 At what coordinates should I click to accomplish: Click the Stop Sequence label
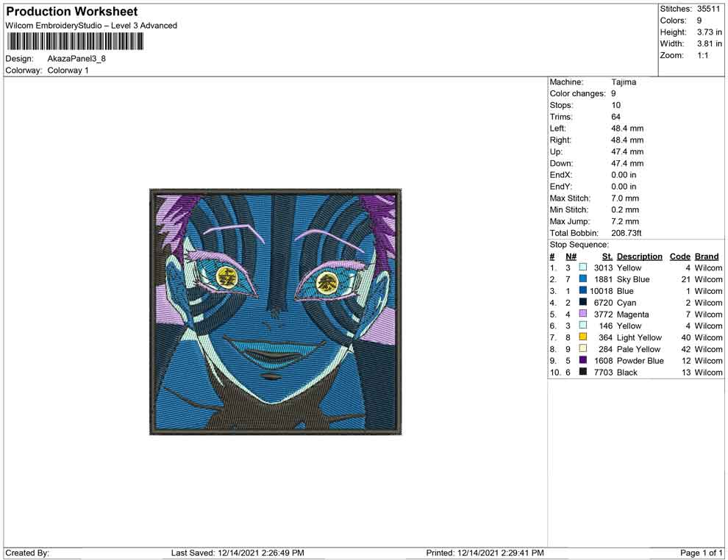[579, 245]
